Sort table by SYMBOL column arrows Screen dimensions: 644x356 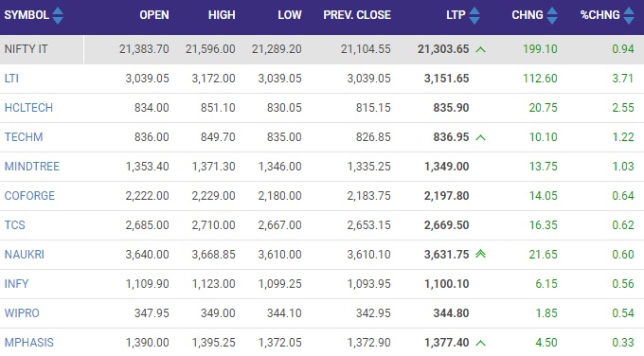[58, 15]
